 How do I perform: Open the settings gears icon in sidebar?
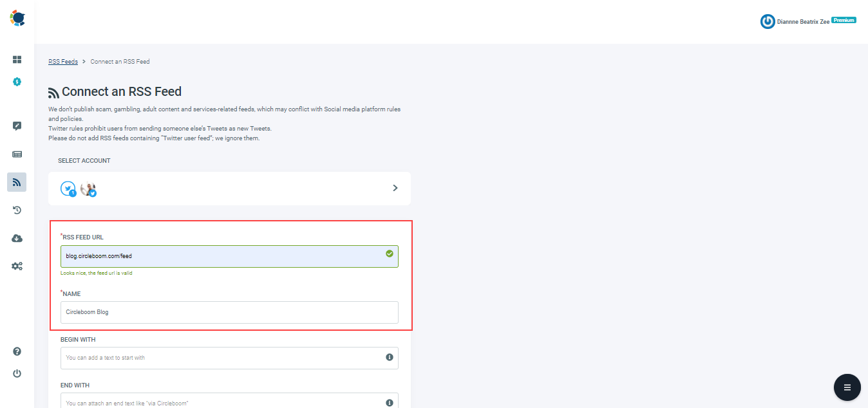tap(17, 266)
